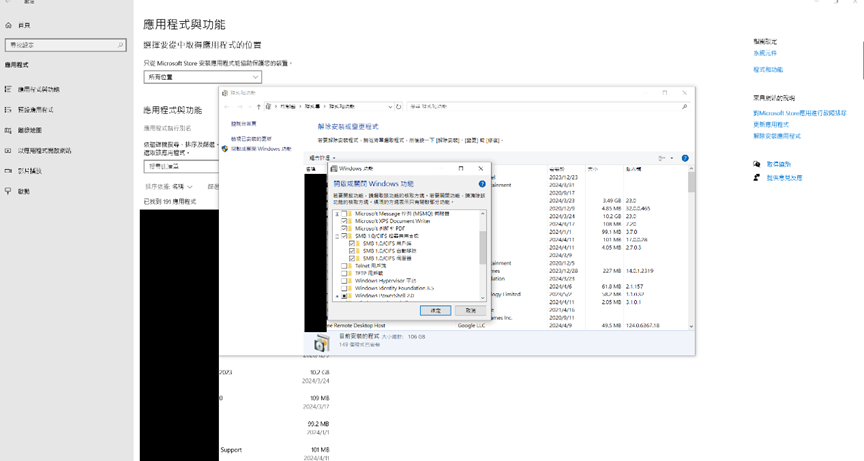864x461 pixels.
Task: Open Startup via its sidebar icon
Action: pyautogui.click(x=8, y=191)
